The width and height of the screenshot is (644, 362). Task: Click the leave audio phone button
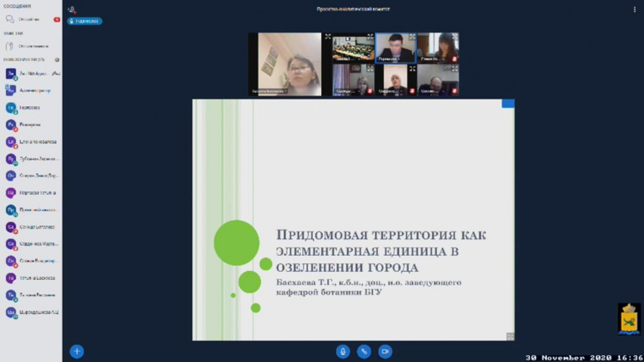(x=364, y=351)
